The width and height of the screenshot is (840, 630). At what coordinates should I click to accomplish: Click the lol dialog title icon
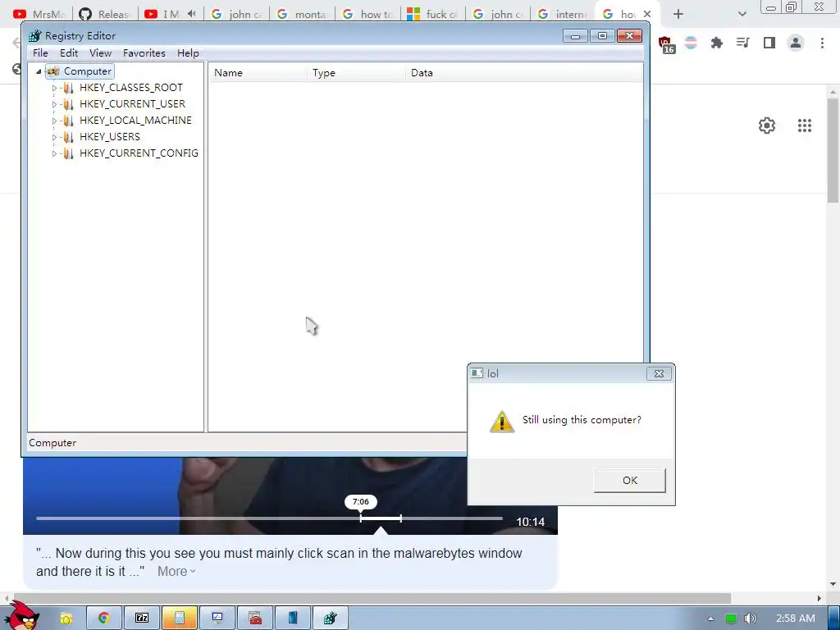point(477,373)
